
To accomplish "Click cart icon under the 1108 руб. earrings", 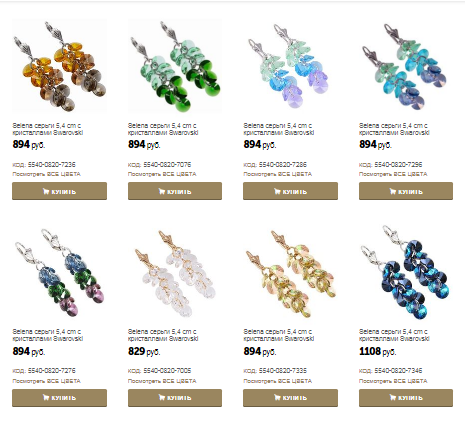I will [x=393, y=397].
